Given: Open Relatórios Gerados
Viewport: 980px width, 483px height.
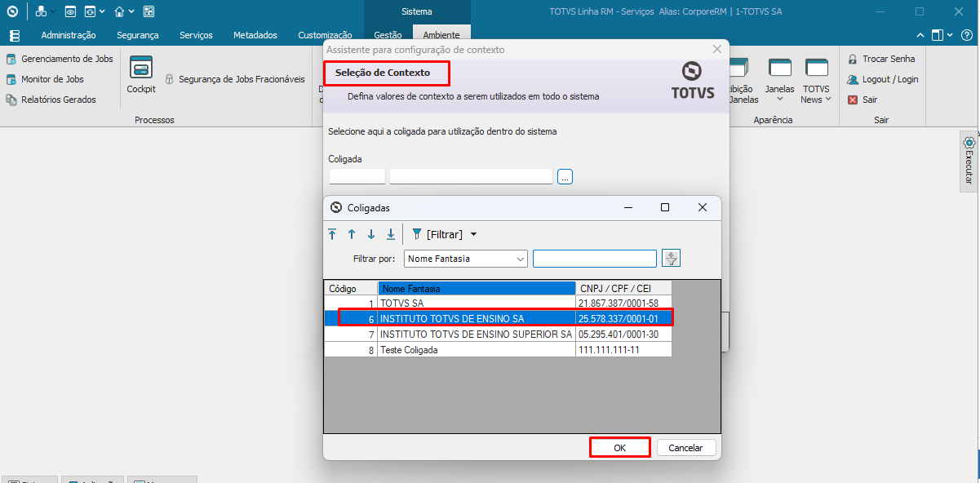Looking at the screenshot, I should point(51,100).
